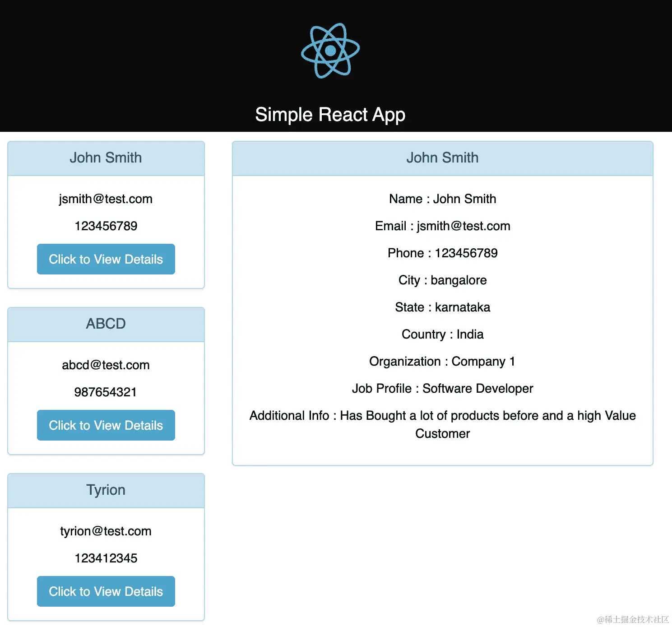Click the ABCD card header
This screenshot has width=672, height=627.
point(106,324)
